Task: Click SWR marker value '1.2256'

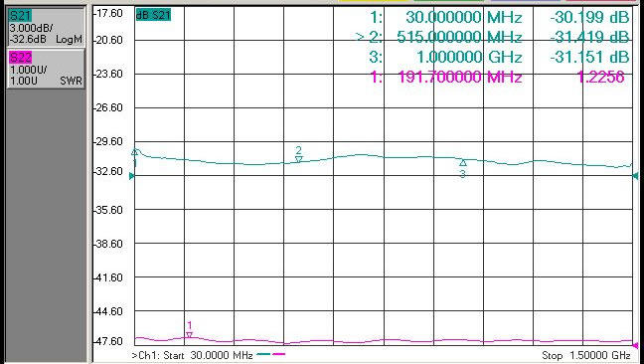Action: [601, 77]
